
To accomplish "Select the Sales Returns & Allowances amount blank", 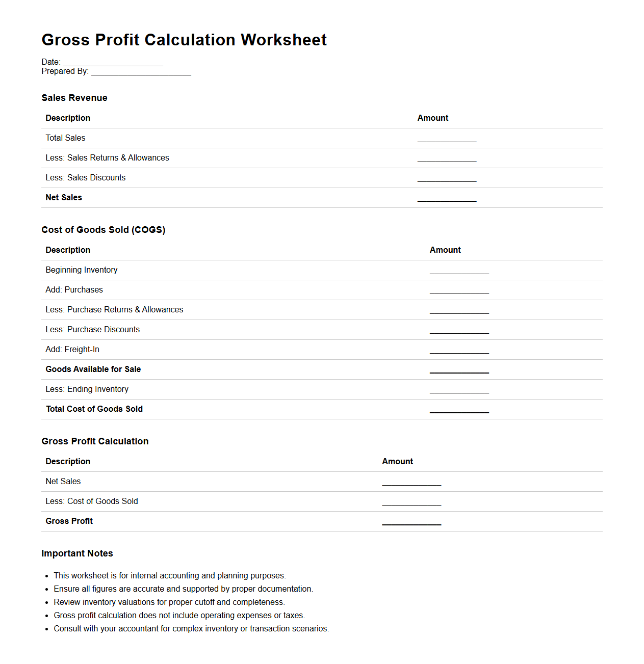I will click(447, 158).
